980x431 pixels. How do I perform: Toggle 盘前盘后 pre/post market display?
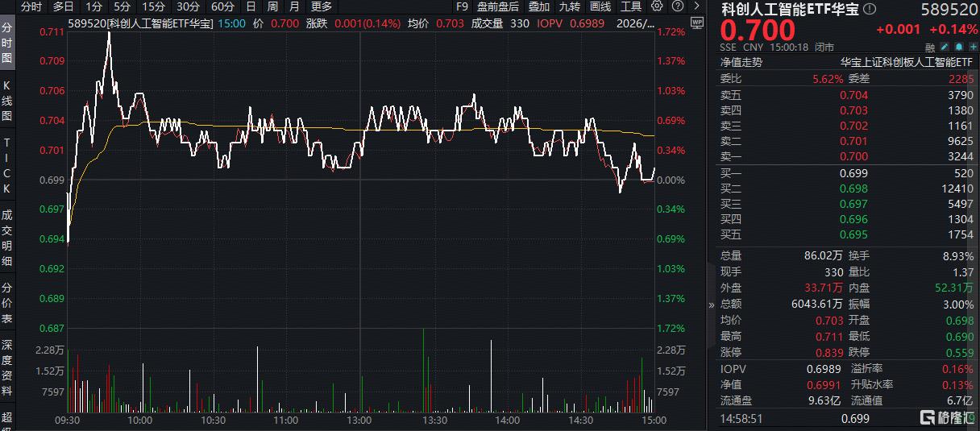pyautogui.click(x=498, y=6)
